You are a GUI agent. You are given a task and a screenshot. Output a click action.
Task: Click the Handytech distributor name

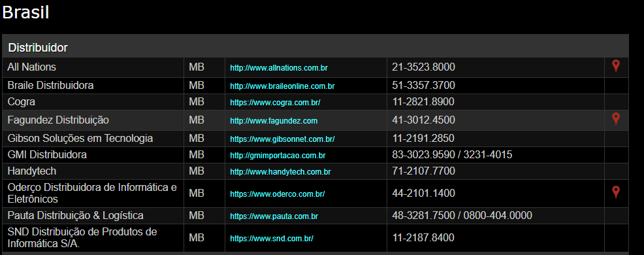[31, 171]
